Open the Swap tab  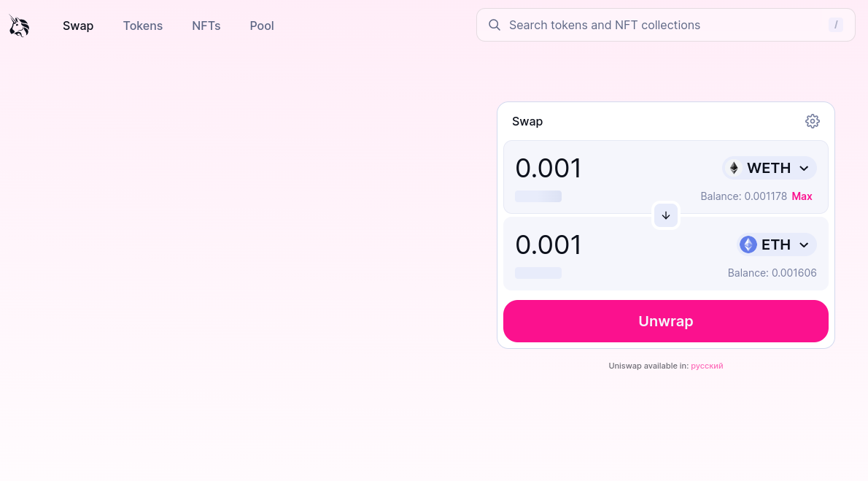[x=78, y=26]
